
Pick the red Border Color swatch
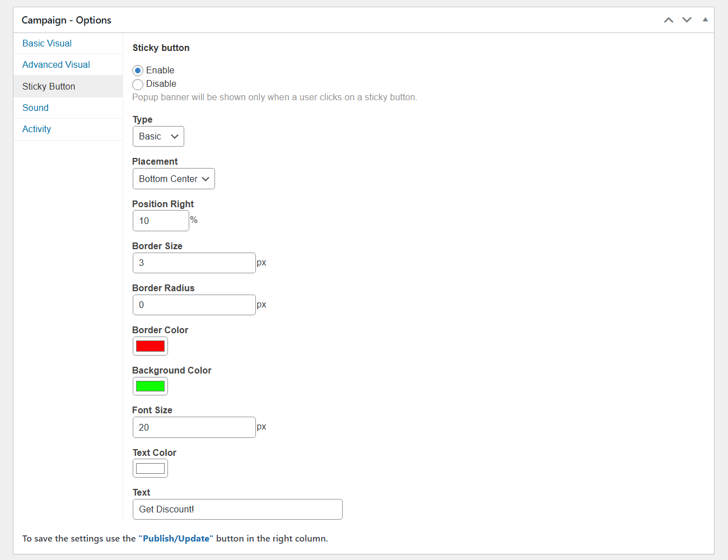coord(150,346)
